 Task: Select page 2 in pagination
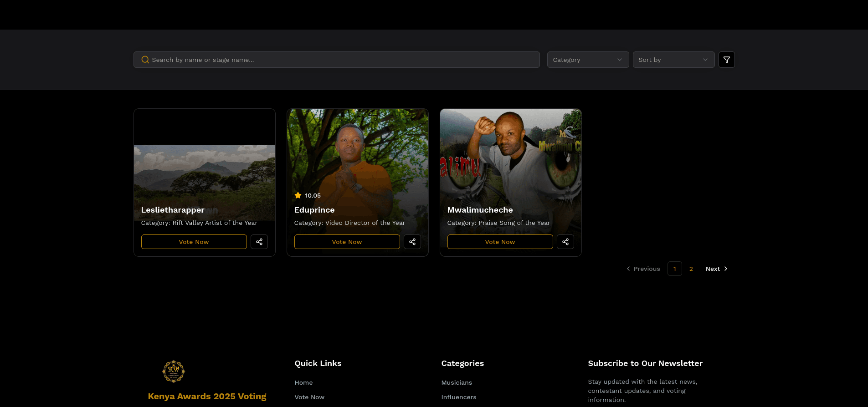click(x=691, y=269)
